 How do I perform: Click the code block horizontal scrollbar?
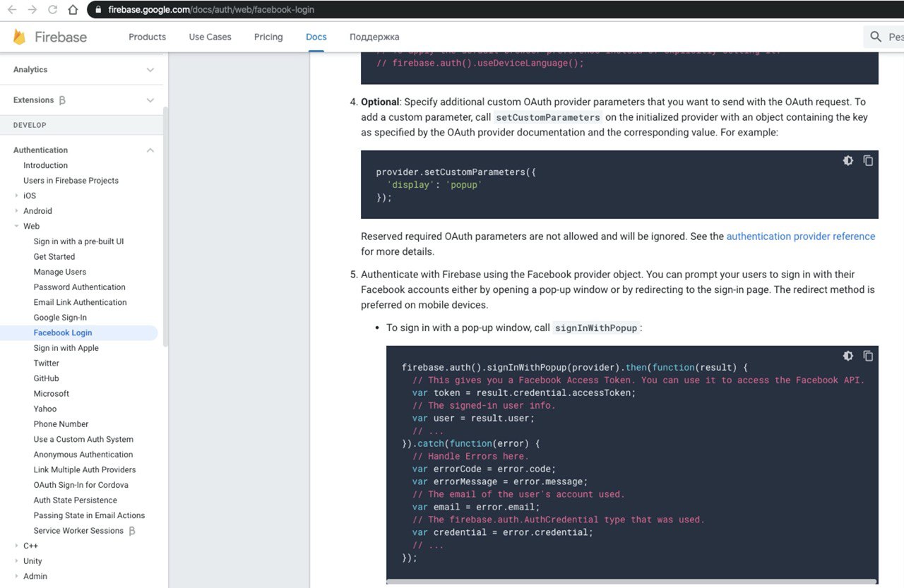tap(632, 582)
